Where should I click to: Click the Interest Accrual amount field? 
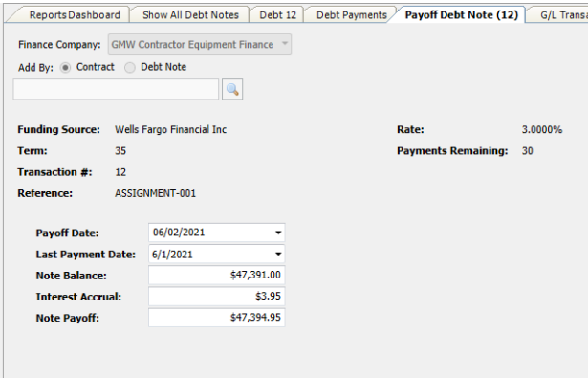coord(217,297)
